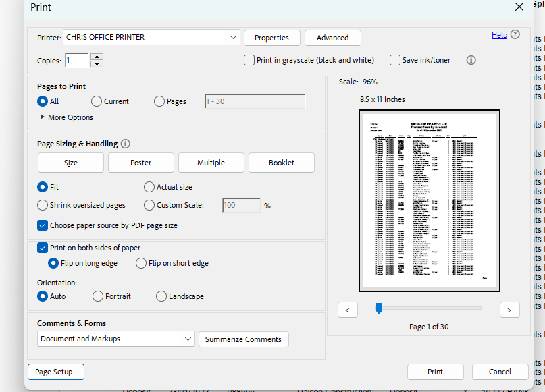Screen dimensions: 545x392
Task: Enable Print in grayscale black and white
Action: click(249, 59)
